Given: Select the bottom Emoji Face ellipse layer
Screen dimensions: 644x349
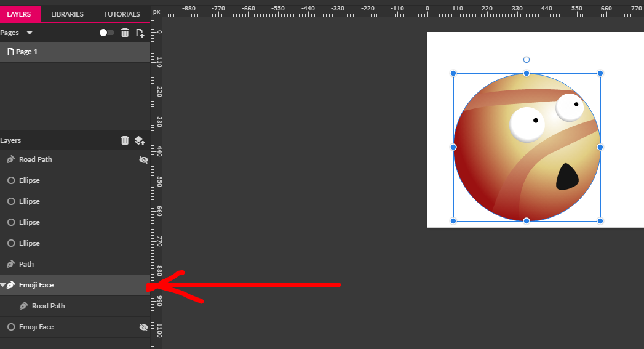Looking at the screenshot, I should [75, 327].
